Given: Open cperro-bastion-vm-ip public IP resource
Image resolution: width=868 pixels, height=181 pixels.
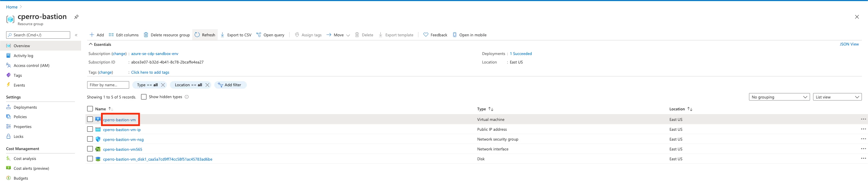Looking at the screenshot, I should click(122, 130).
